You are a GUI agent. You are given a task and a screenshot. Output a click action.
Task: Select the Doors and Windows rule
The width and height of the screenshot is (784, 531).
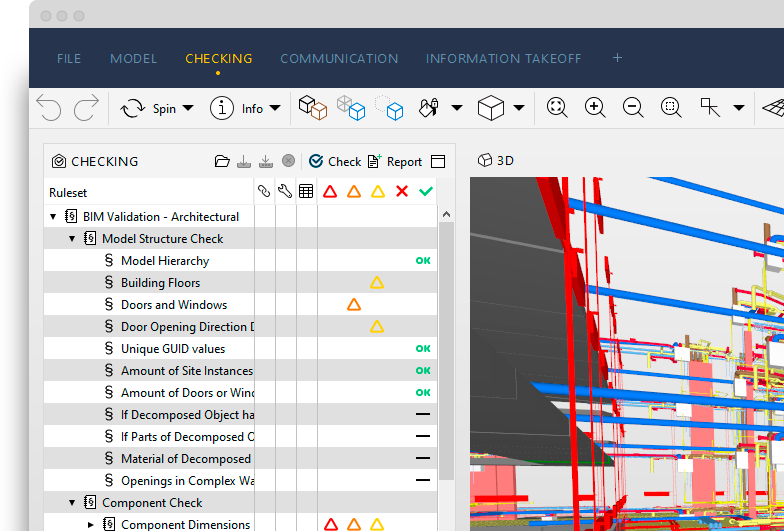click(174, 305)
